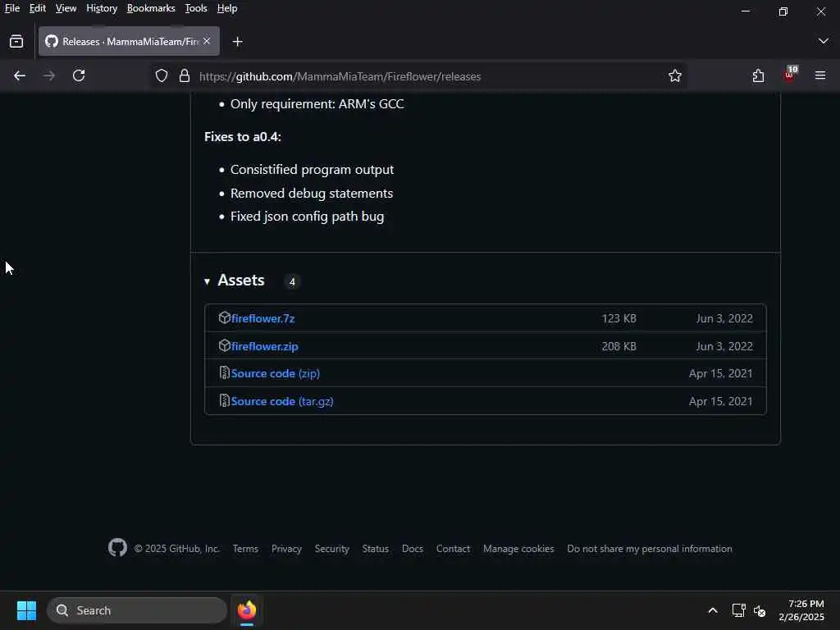Open the View menu
840x630 pixels.
click(x=66, y=8)
